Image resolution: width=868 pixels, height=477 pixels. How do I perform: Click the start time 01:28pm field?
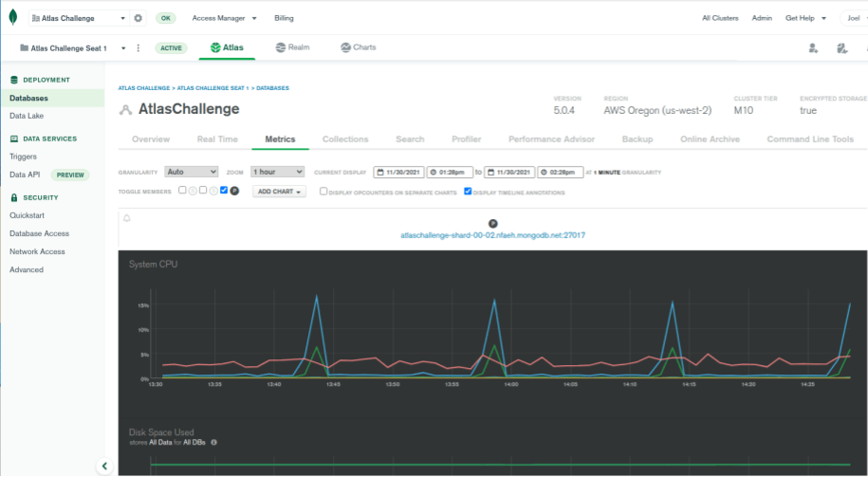450,172
